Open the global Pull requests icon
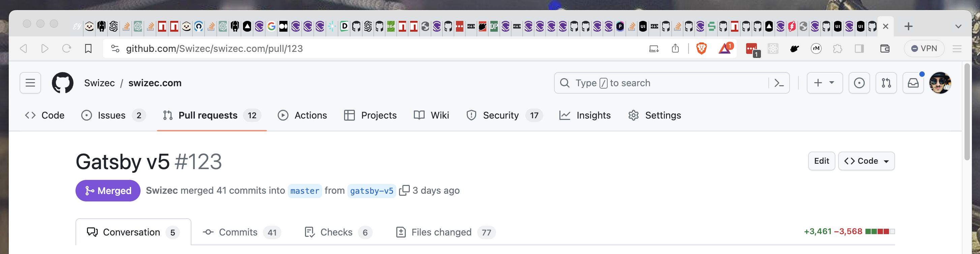Viewport: 980px width, 254px height. click(886, 83)
